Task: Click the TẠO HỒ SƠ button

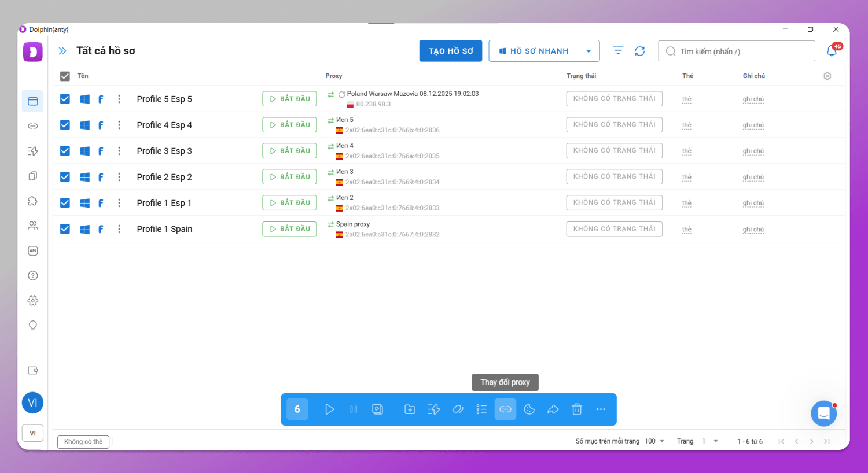Action: click(x=450, y=51)
